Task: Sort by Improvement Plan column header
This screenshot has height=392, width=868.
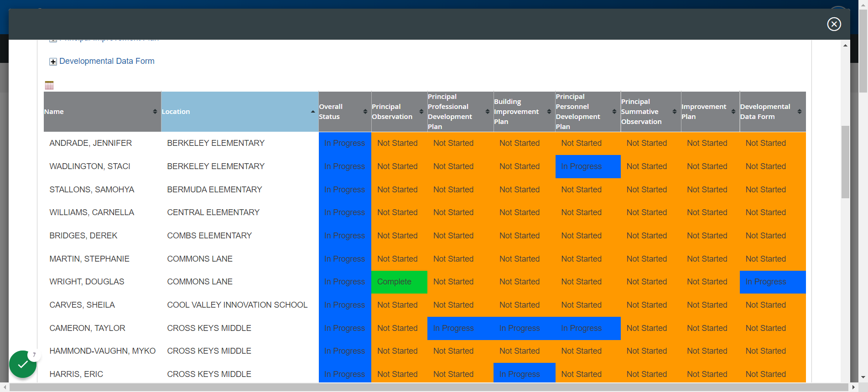Action: 710,112
